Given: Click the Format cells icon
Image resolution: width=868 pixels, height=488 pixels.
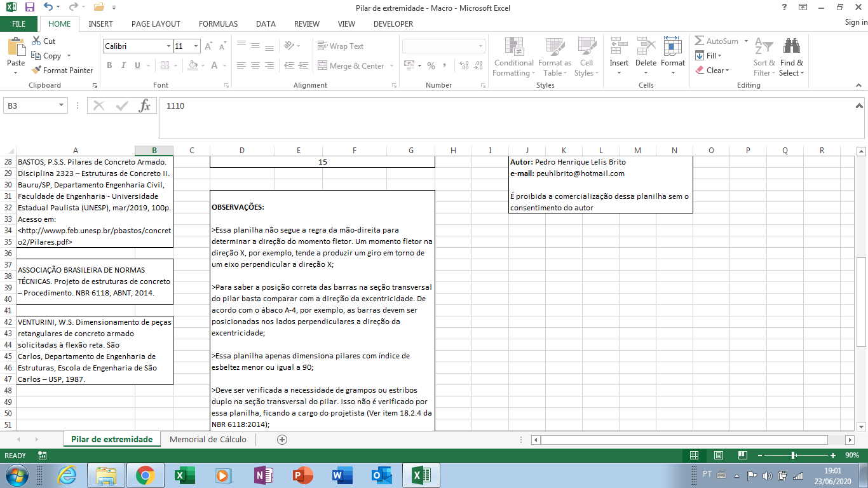Looking at the screenshot, I should 672,47.
